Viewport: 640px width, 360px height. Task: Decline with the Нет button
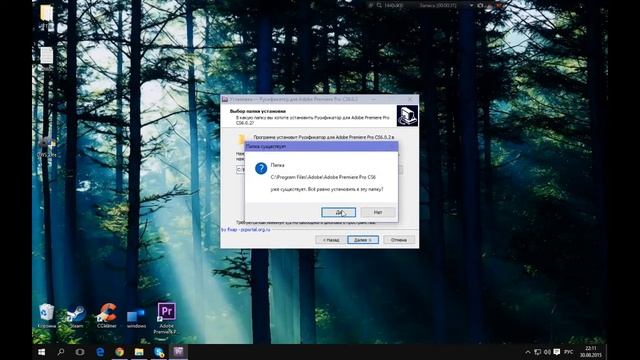click(378, 212)
